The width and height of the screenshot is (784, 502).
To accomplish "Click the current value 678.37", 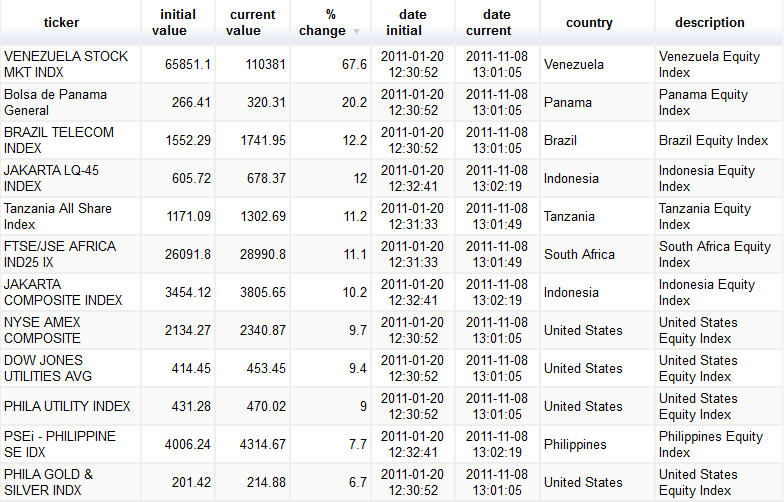I will pyautogui.click(x=266, y=178).
